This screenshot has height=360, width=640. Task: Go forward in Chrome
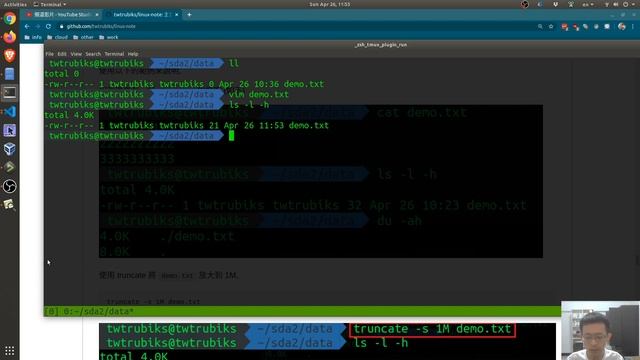point(38,26)
